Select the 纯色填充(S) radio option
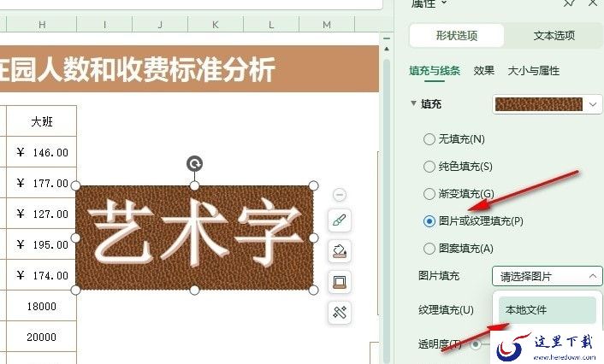 coord(429,167)
